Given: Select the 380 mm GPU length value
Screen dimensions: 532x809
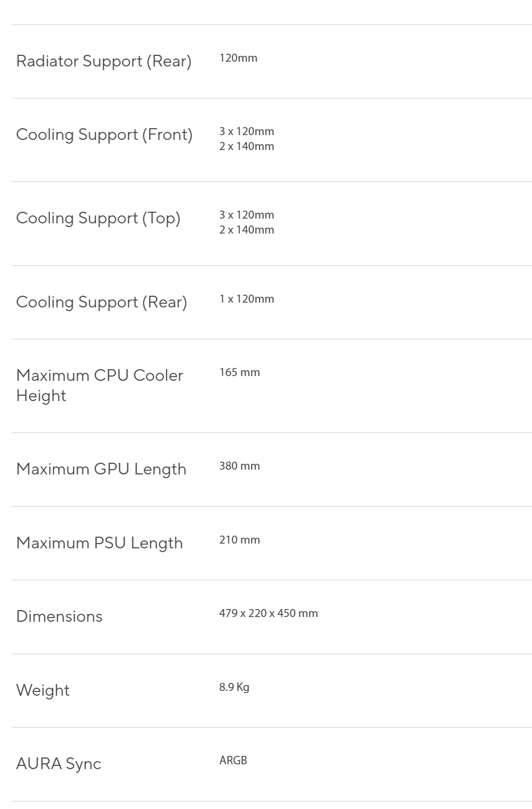Looking at the screenshot, I should pos(239,466).
